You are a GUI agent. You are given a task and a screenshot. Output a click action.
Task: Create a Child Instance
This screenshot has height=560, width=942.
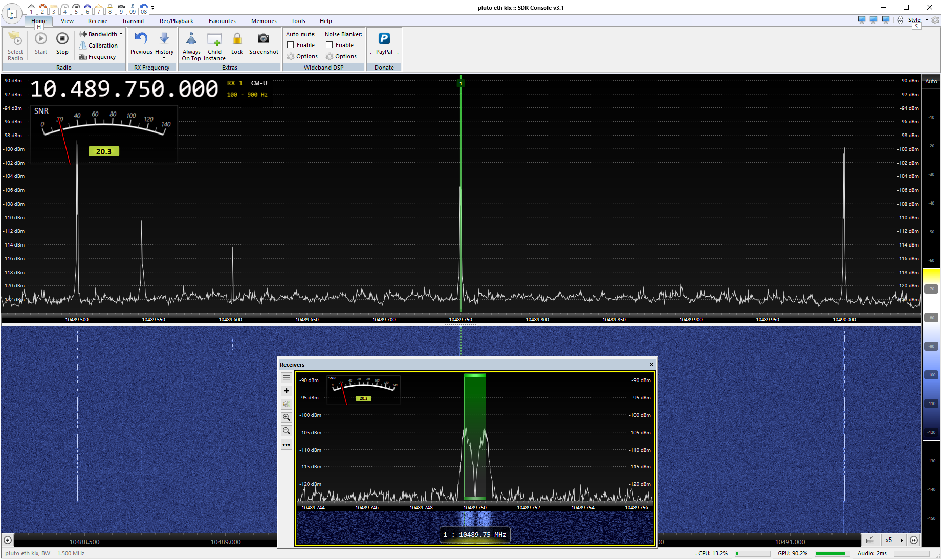point(214,39)
